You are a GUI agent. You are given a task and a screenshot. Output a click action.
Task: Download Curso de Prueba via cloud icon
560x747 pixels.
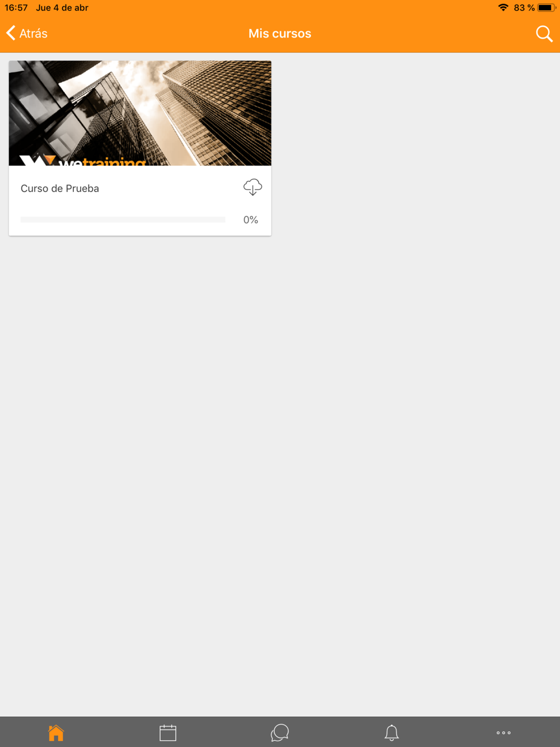(253, 188)
